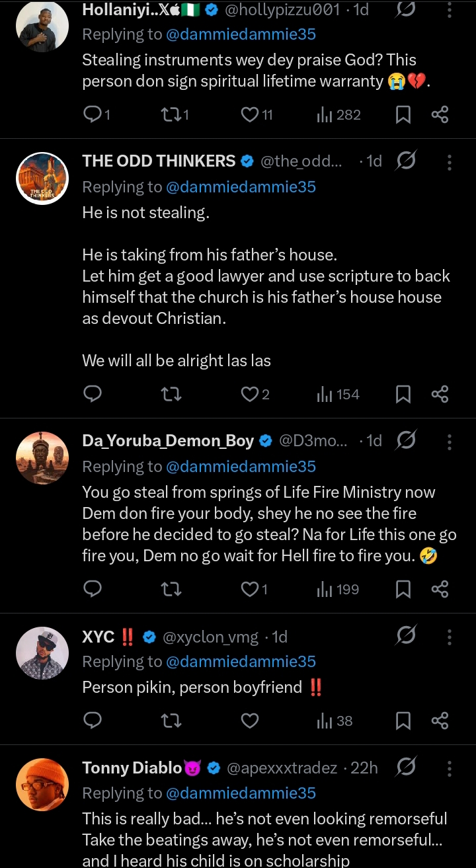Open the Grok icon on THE ODD THINKERS reply
Image resolution: width=476 pixels, height=868 pixels.
click(406, 161)
